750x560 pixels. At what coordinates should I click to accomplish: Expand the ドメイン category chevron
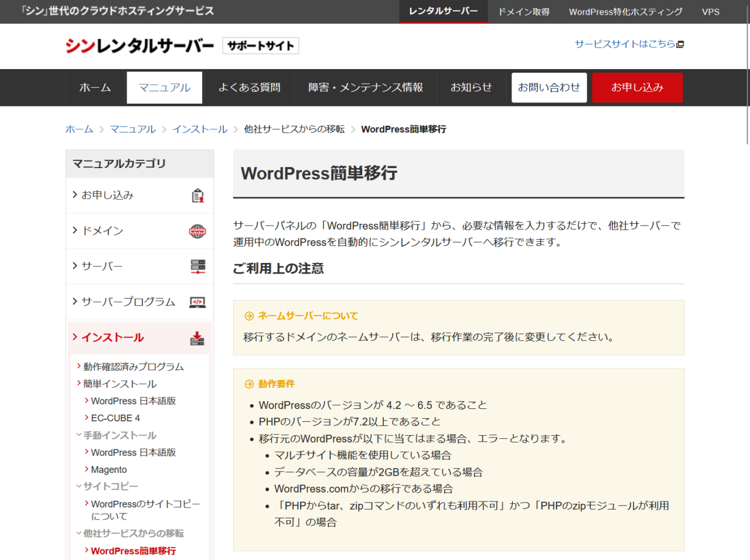(x=75, y=230)
